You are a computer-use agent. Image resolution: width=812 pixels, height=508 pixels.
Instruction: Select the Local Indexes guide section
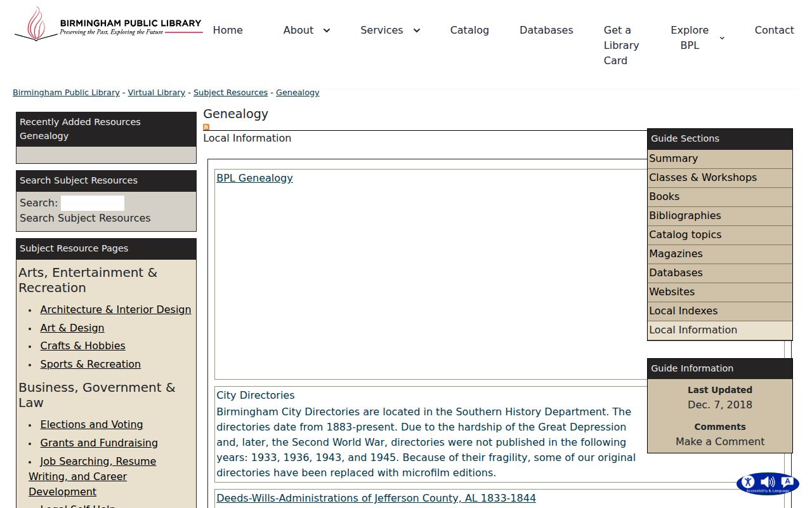pyautogui.click(x=720, y=311)
